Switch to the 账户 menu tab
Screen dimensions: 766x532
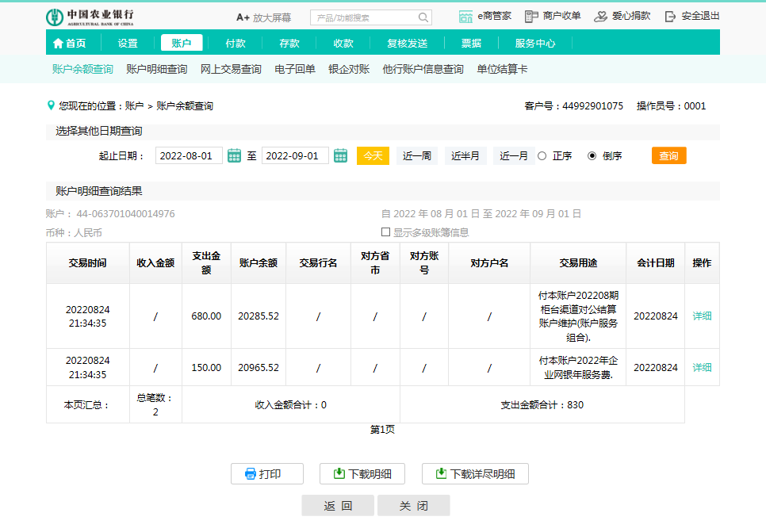tap(182, 43)
